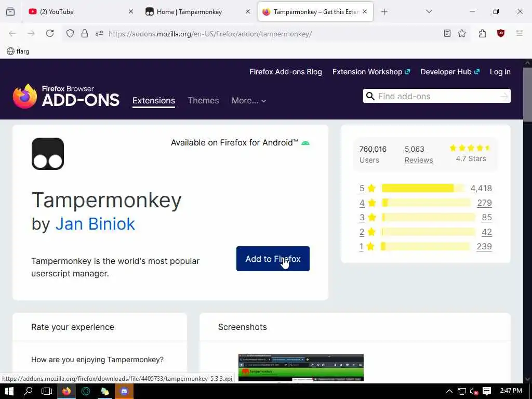Open the 239 one-star reviews count
This screenshot has width=532, height=399.
484,247
